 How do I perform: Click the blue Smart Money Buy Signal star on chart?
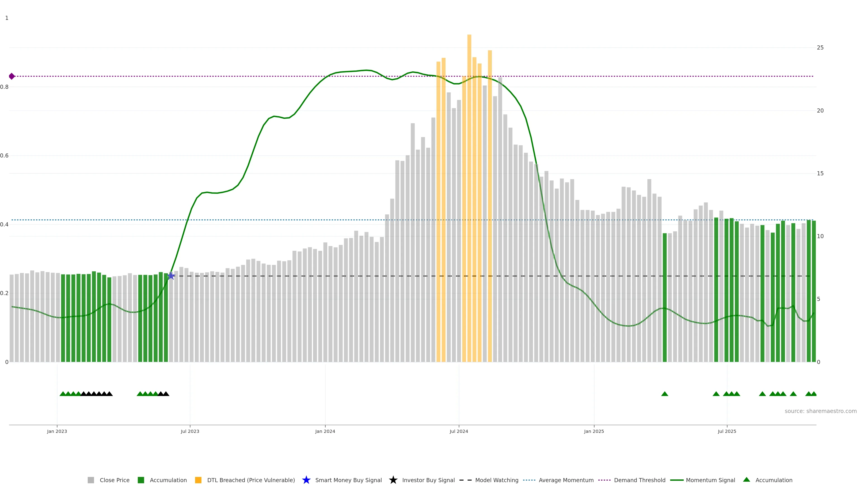tap(171, 276)
